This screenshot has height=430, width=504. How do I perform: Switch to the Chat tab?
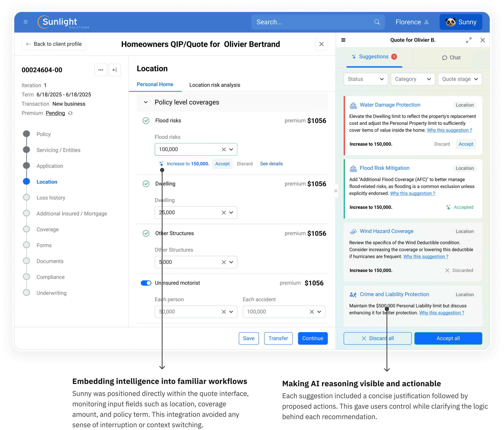click(x=451, y=58)
